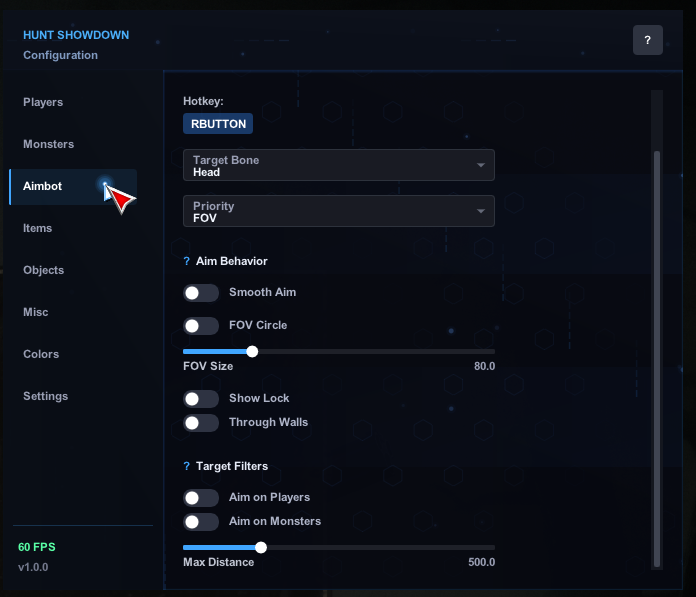Click the Configuration subtitle
This screenshot has height=597, width=696.
[x=60, y=55]
